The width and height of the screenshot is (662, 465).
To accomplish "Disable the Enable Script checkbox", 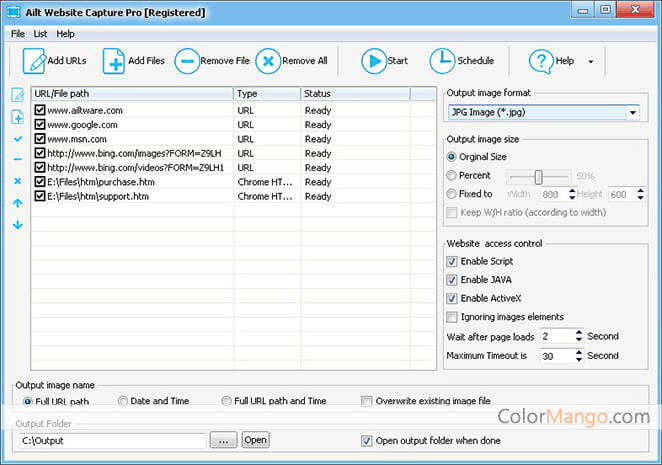I will coord(452,261).
